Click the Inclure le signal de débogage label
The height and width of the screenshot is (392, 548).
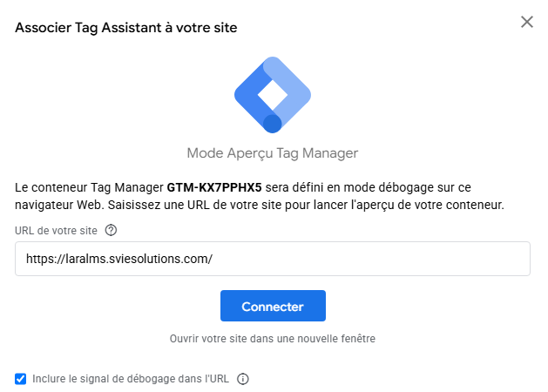click(x=131, y=379)
